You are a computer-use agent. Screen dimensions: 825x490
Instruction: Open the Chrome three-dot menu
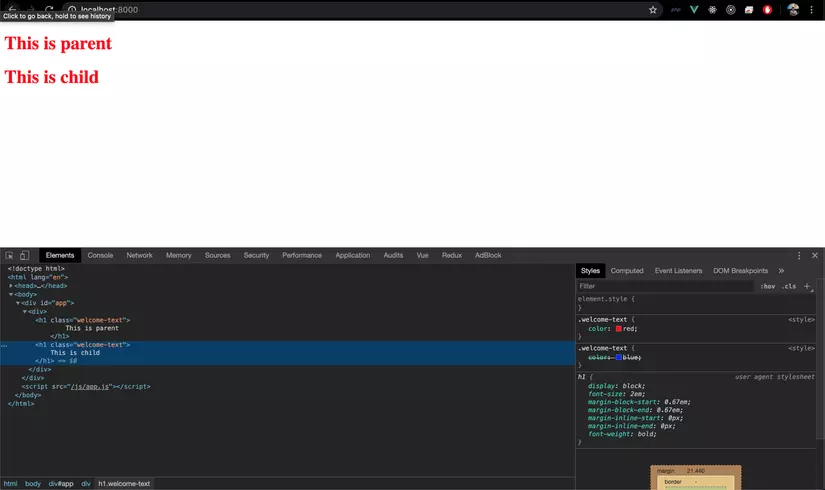pyautogui.click(x=812, y=9)
